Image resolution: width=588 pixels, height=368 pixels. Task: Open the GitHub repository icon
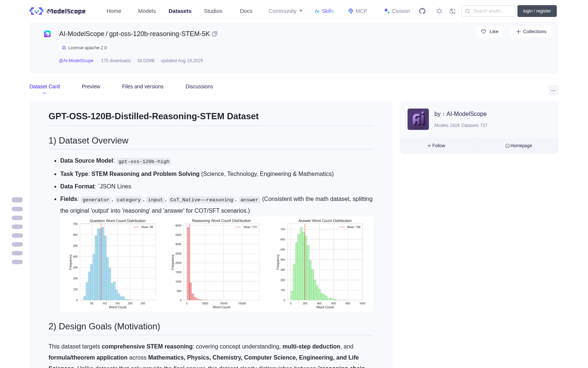422,11
